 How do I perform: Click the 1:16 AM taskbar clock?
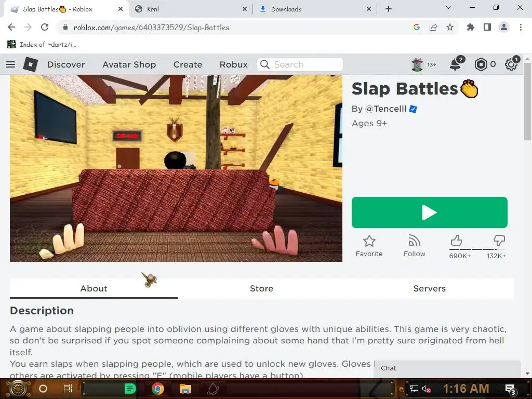point(466,389)
